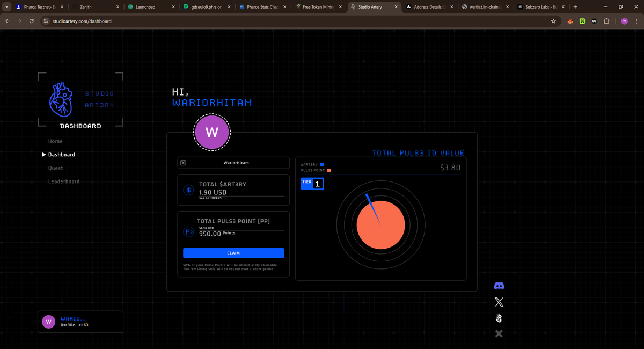Select the WariorHitam account field
This screenshot has height=349, width=644.
click(233, 163)
